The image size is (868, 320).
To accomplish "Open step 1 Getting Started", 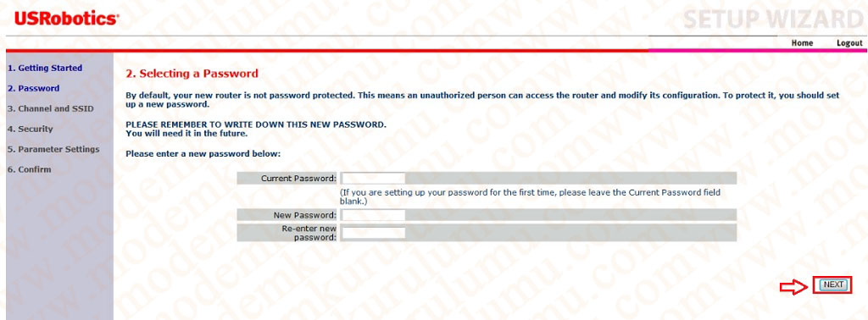I will (44, 68).
